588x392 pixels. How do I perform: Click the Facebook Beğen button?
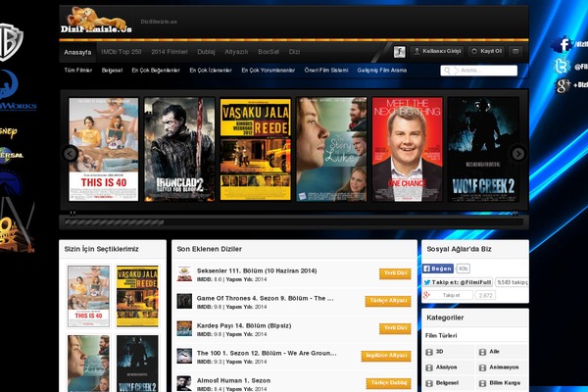(x=438, y=269)
